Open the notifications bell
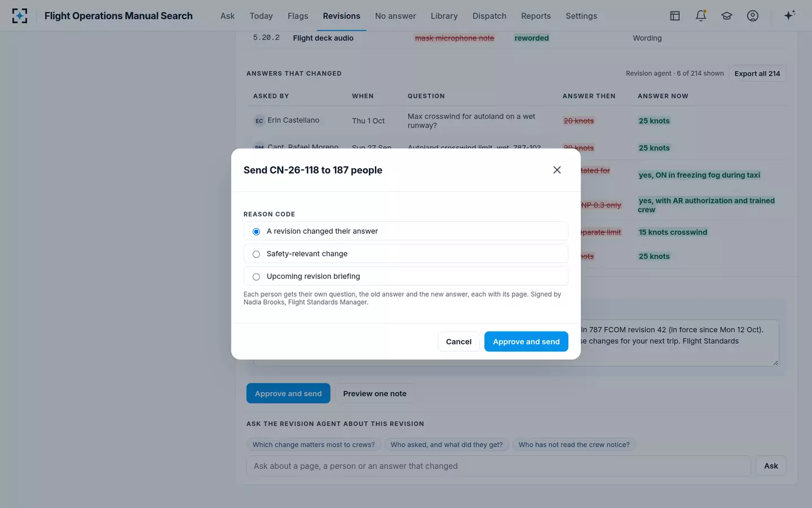 [x=701, y=16]
